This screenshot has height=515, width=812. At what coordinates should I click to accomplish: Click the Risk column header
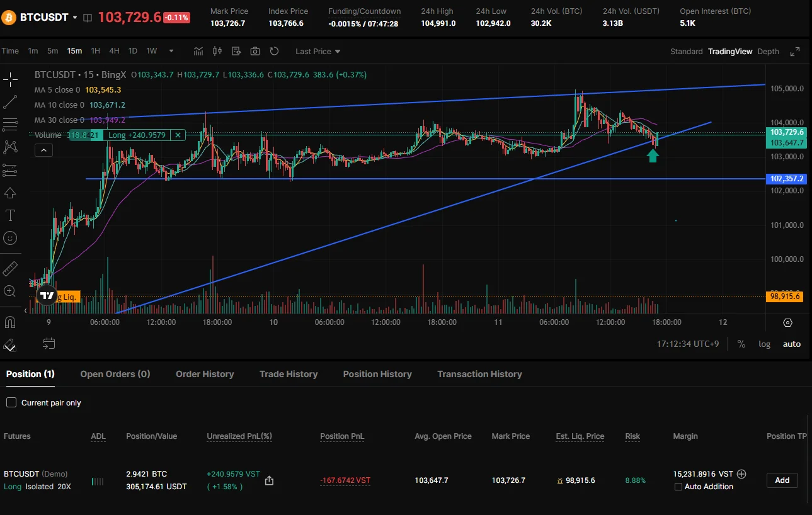[632, 436]
